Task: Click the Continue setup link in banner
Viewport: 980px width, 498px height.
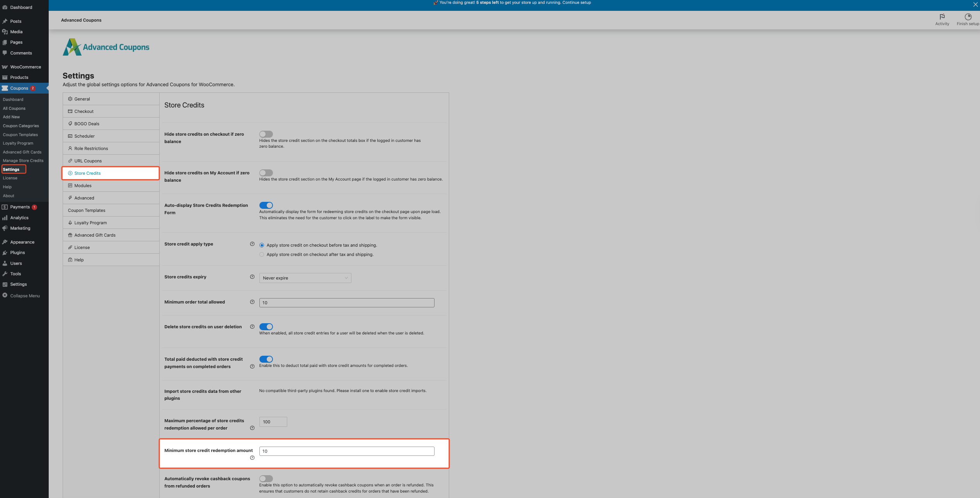Action: [576, 3]
